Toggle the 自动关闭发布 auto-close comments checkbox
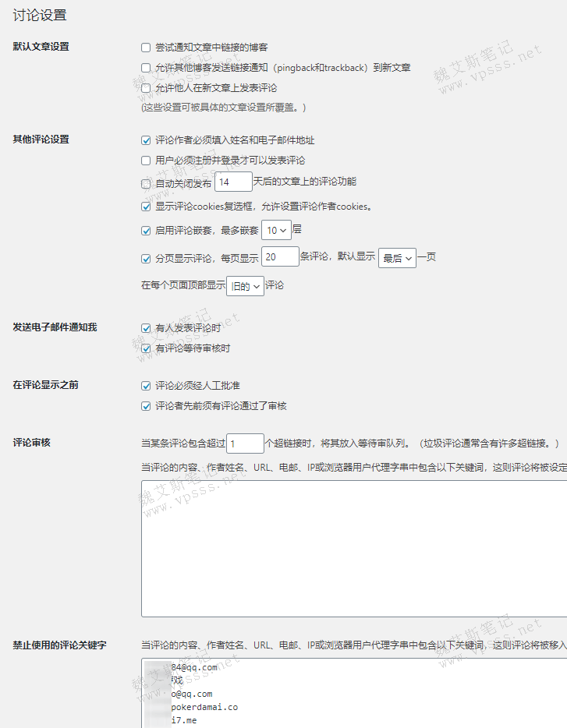This screenshot has height=728, width=567. point(146,183)
